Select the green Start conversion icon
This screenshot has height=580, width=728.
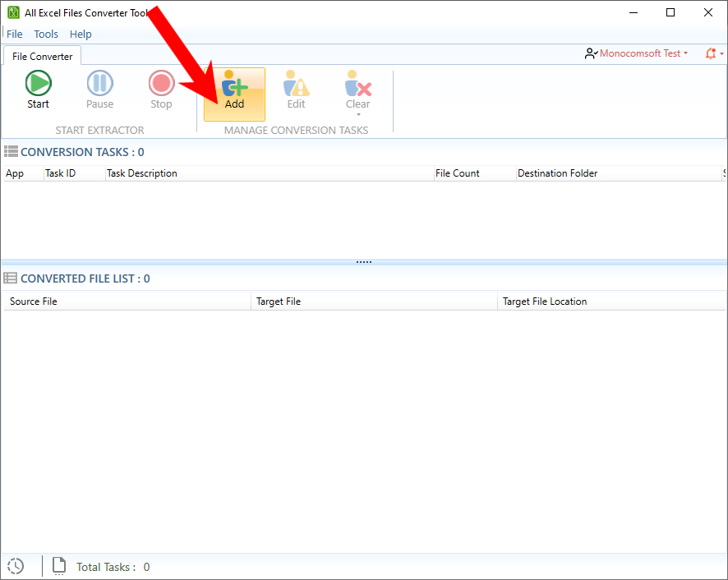(x=38, y=83)
